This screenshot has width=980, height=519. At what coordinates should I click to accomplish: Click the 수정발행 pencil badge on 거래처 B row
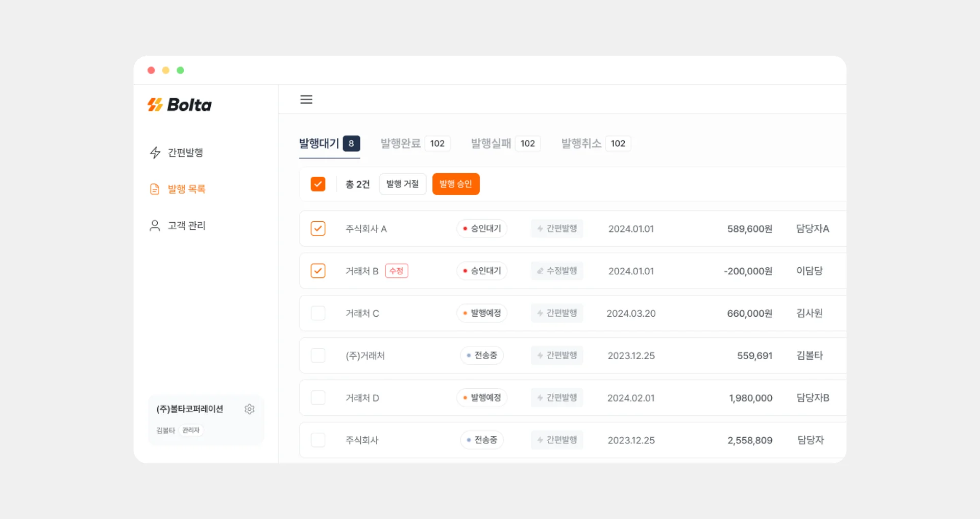(x=556, y=271)
